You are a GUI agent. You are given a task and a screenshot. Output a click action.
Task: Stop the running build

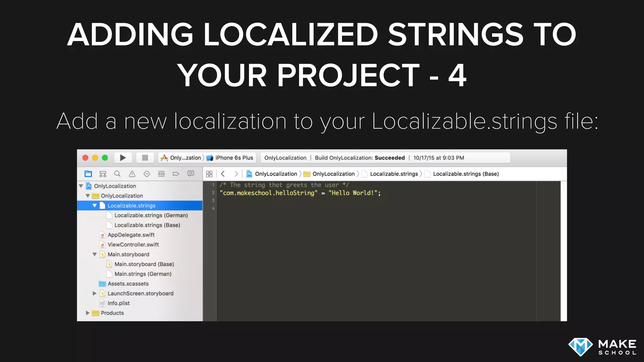[145, 158]
